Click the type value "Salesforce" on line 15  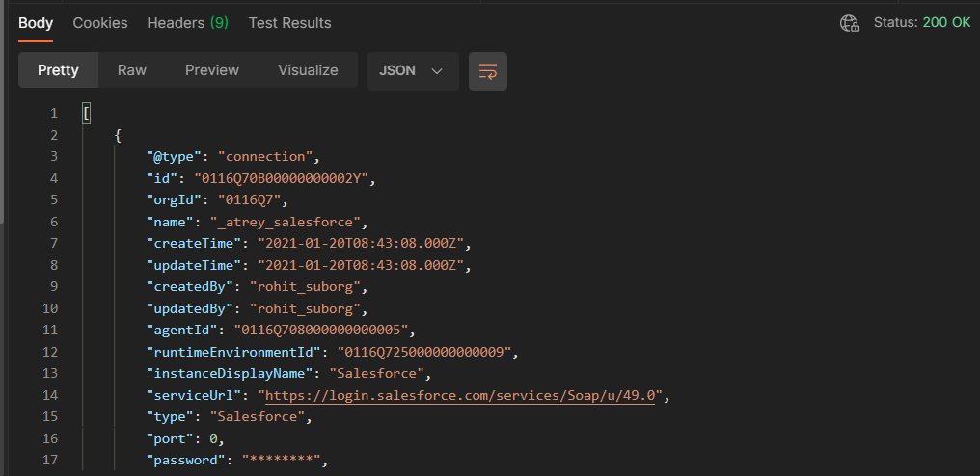257,416
